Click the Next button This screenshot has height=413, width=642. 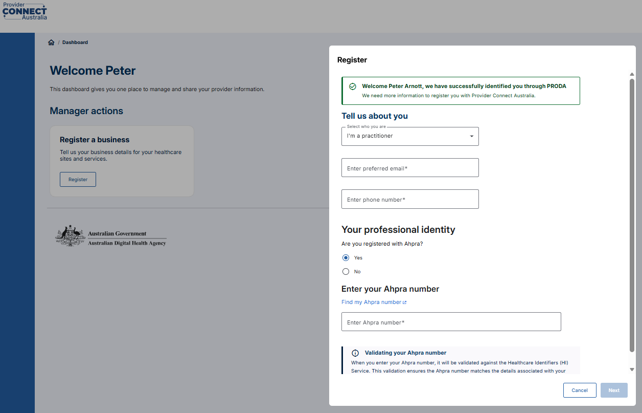click(x=614, y=390)
